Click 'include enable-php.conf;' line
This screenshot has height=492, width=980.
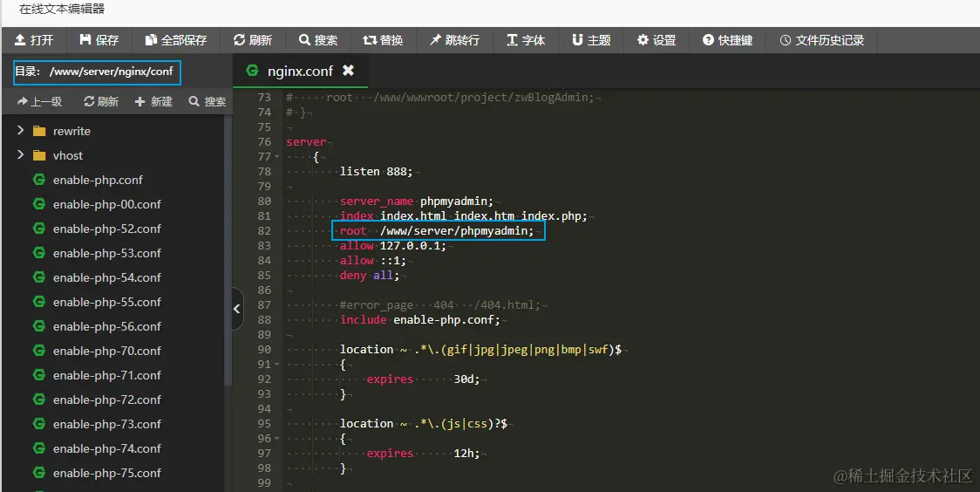[x=420, y=319]
